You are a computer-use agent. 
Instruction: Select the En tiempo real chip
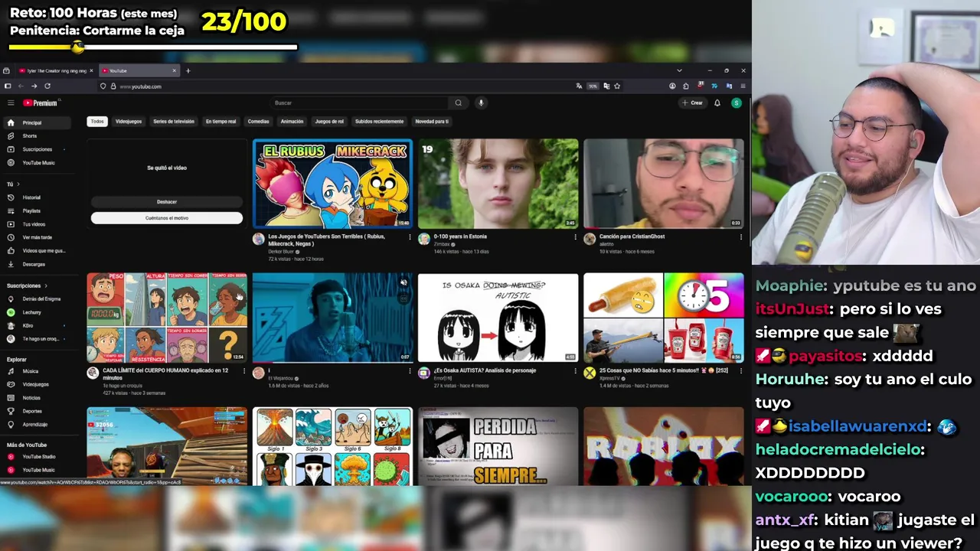coord(220,121)
